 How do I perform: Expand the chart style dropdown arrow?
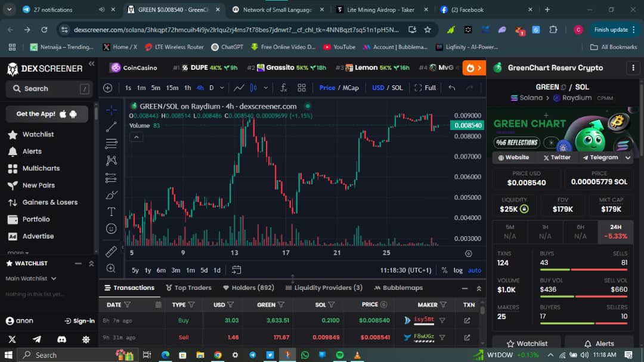coord(266,88)
